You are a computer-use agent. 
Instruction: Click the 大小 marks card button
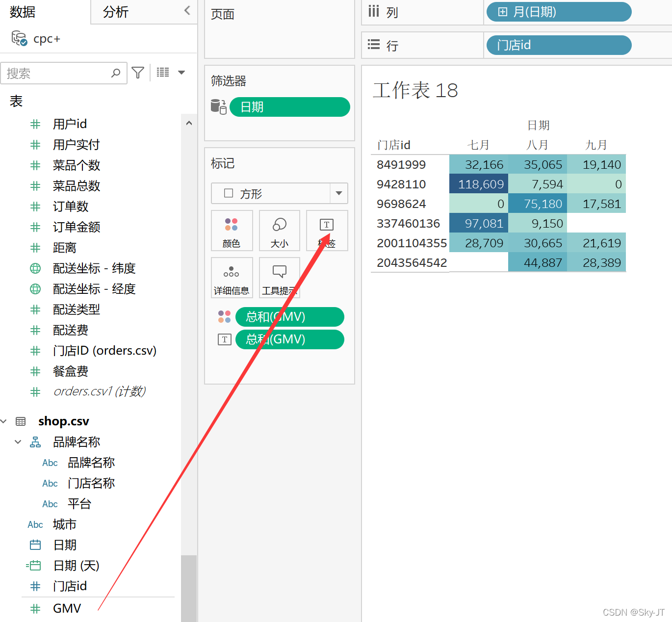280,231
